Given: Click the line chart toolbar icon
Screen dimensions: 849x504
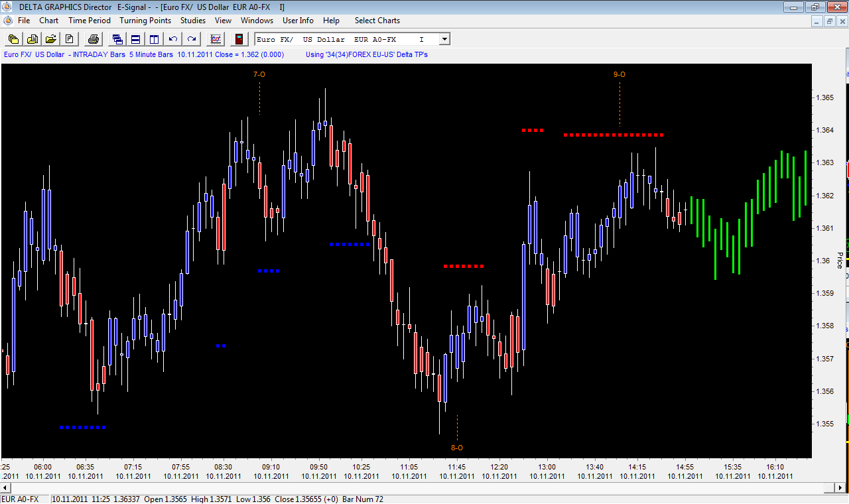Looking at the screenshot, I should click(x=216, y=39).
